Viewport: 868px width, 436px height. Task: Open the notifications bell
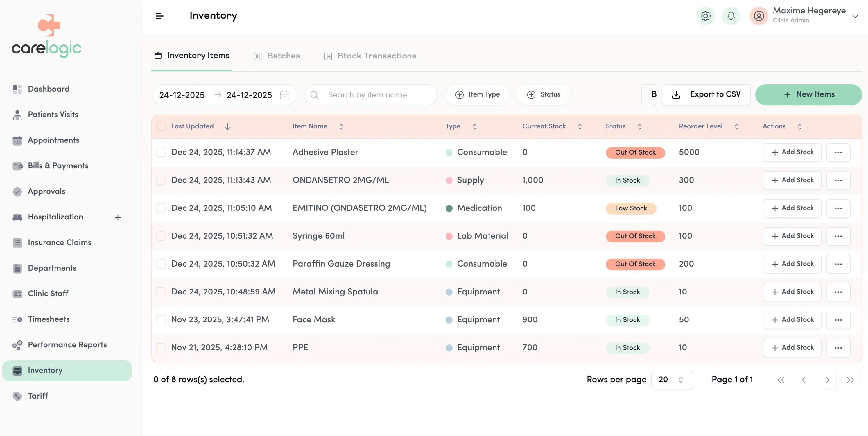(x=731, y=16)
